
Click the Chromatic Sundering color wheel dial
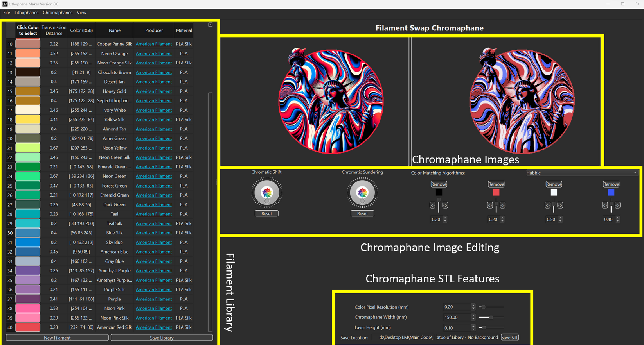click(x=362, y=193)
